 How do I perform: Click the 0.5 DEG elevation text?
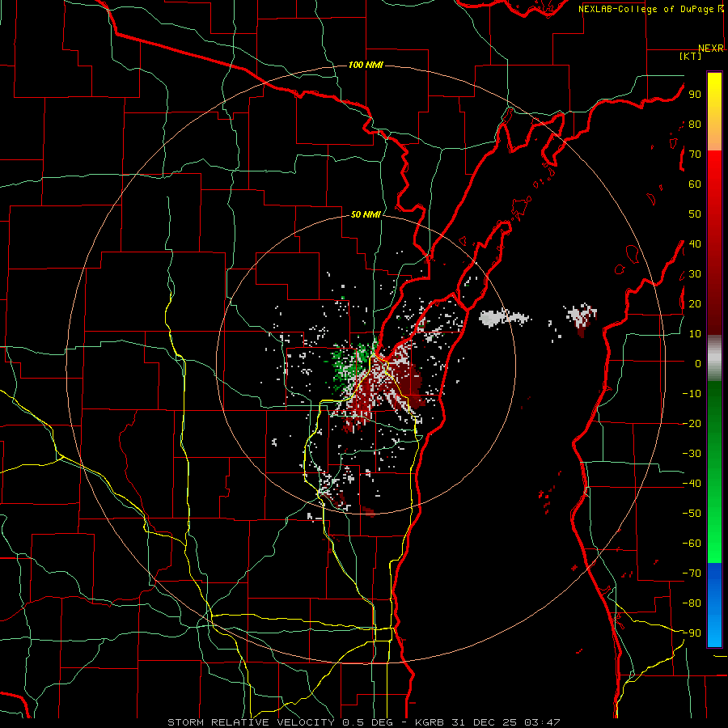tap(368, 722)
